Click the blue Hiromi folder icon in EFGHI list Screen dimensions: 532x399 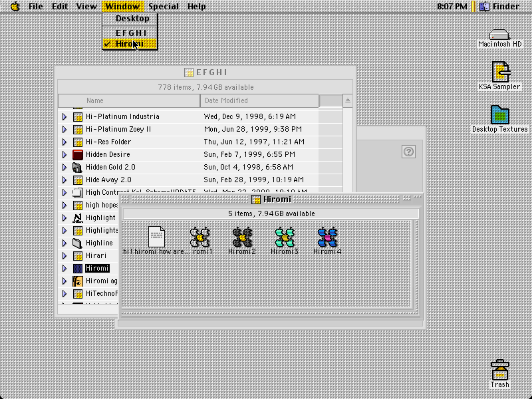coord(78,269)
